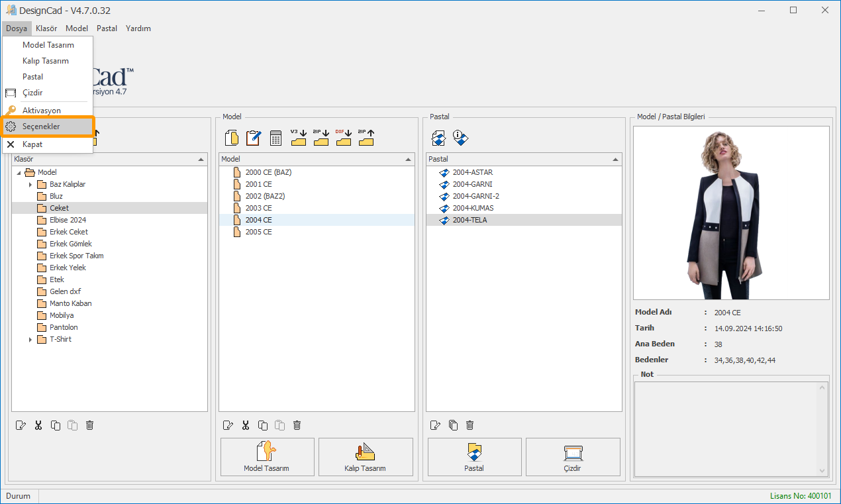Click the clipboard edit icon in Model toolbar

[x=253, y=138]
